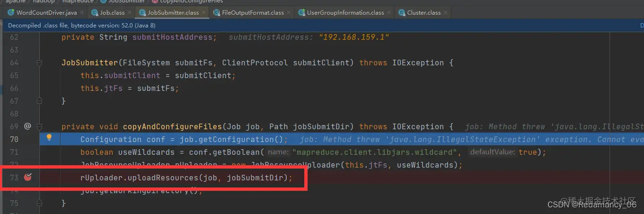644x214 pixels.
Task: Click the copyAndConfigureFiles method name
Action: click(x=172, y=126)
